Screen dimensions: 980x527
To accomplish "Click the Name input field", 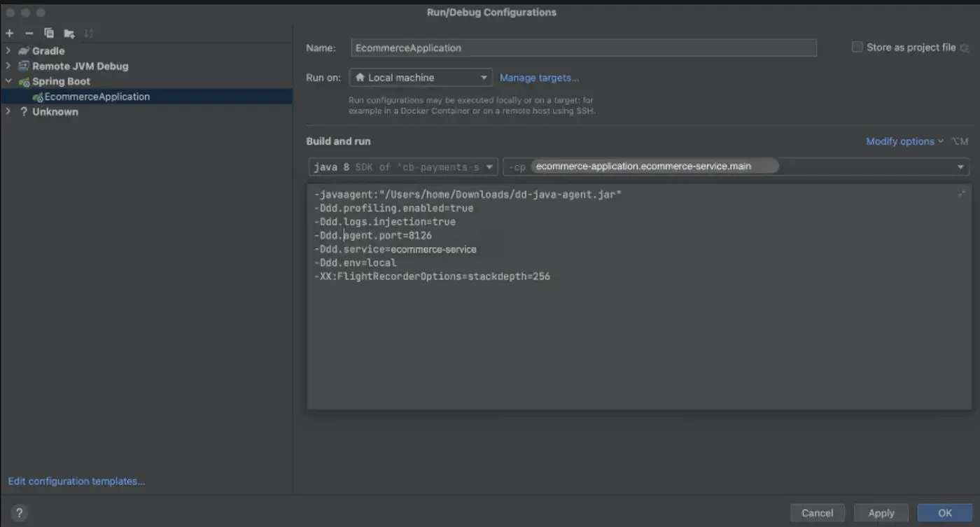I will pos(584,48).
